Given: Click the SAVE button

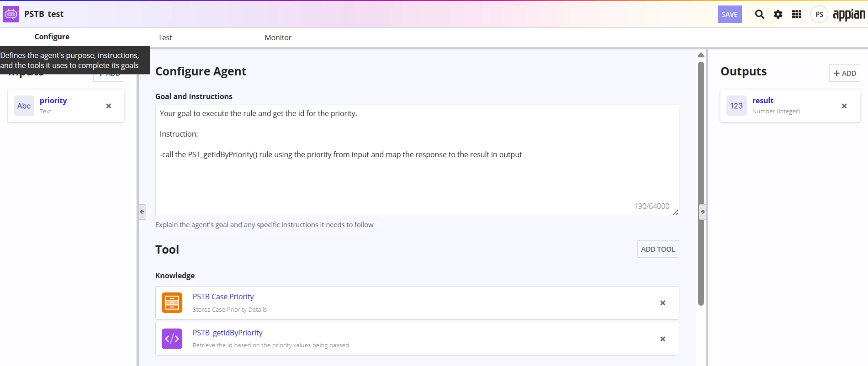Looking at the screenshot, I should pyautogui.click(x=730, y=14).
